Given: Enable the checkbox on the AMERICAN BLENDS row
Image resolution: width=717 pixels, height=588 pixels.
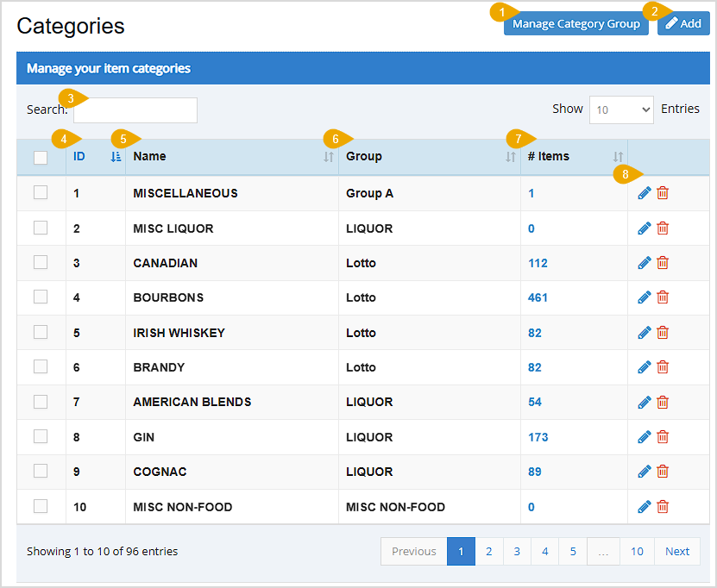Looking at the screenshot, I should 41,402.
